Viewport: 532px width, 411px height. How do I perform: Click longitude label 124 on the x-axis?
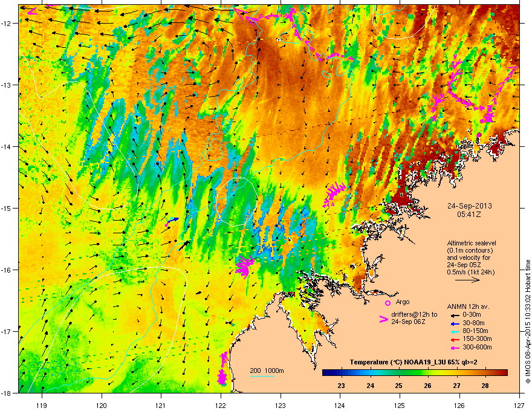click(340, 405)
